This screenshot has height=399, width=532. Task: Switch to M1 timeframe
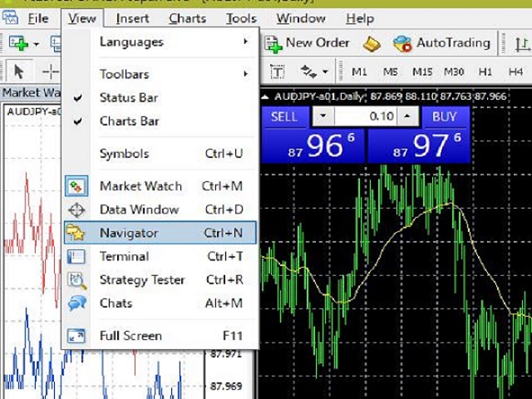pyautogui.click(x=359, y=72)
